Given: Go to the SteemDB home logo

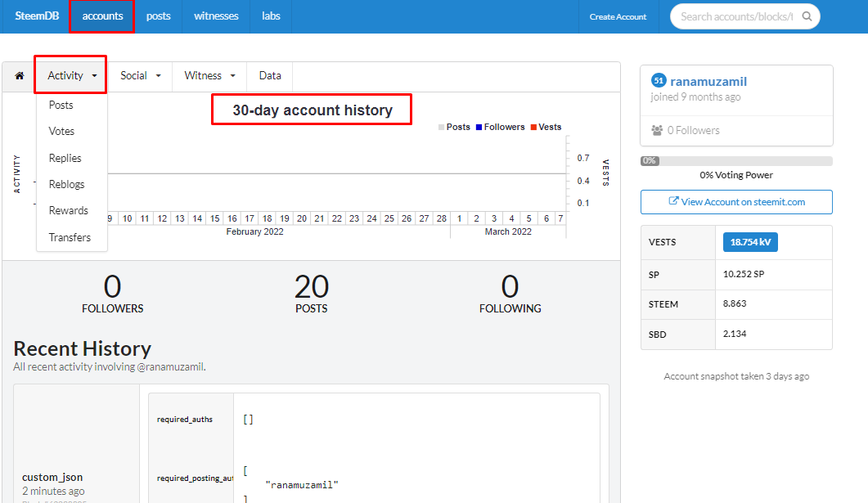Looking at the screenshot, I should click(37, 16).
